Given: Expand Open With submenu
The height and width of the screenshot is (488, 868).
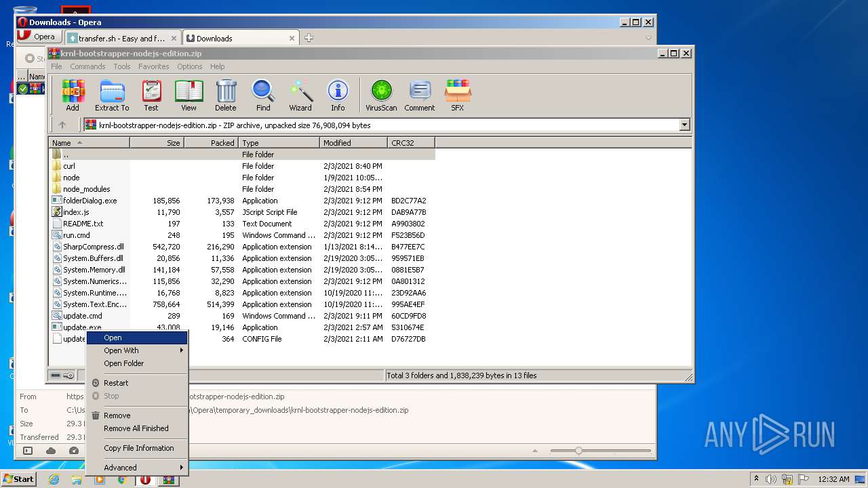Looking at the screenshot, I should (x=137, y=350).
